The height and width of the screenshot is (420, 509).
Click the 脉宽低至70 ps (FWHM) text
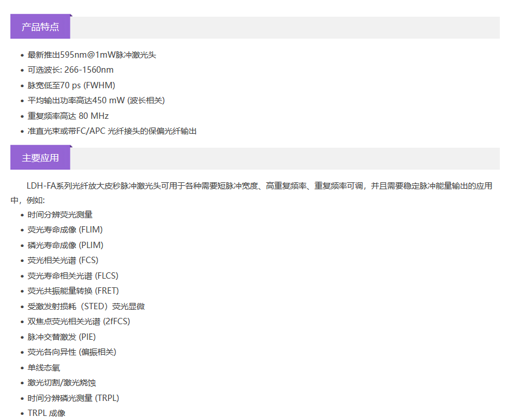pyautogui.click(x=71, y=85)
